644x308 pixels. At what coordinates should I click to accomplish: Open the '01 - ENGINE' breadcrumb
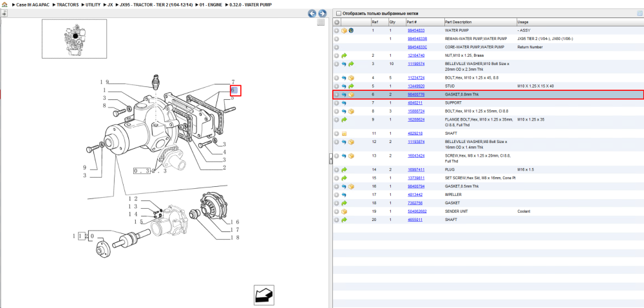[211, 5]
